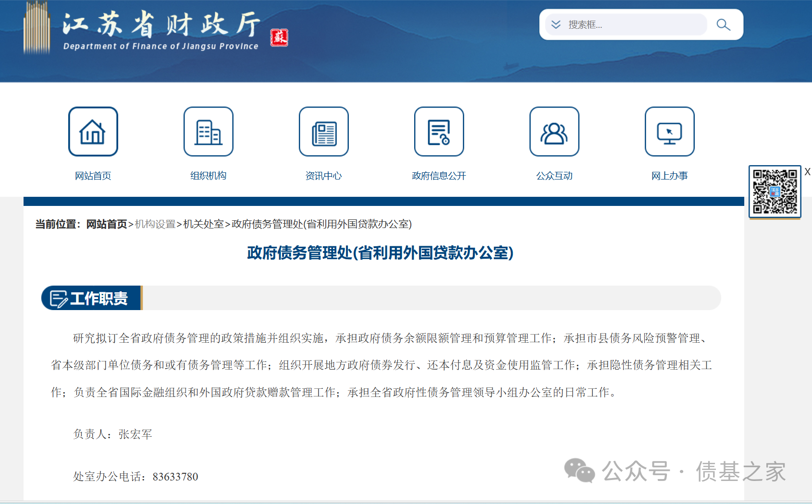Select 机关处室 in the breadcrumb

click(x=203, y=224)
